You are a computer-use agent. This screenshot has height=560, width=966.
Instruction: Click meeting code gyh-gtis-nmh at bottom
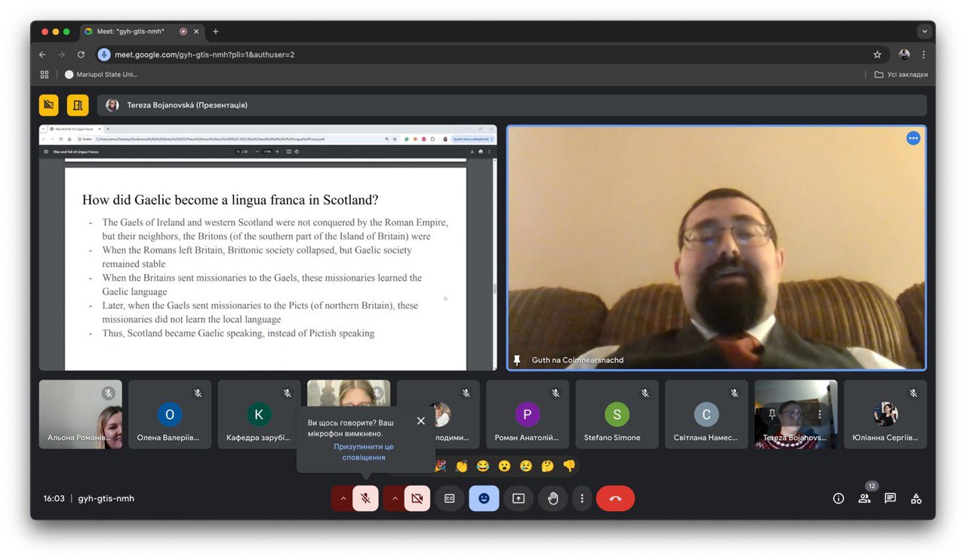pos(106,499)
